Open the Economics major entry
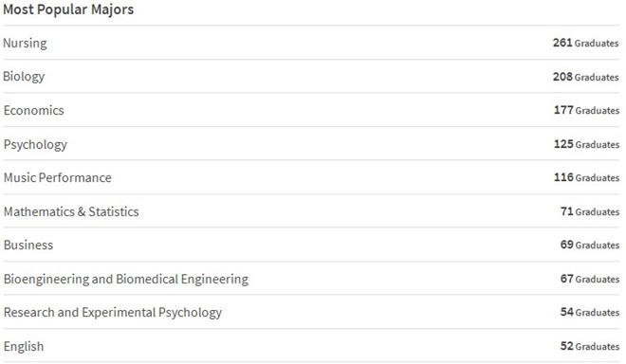626x364 pixels. pos(33,110)
